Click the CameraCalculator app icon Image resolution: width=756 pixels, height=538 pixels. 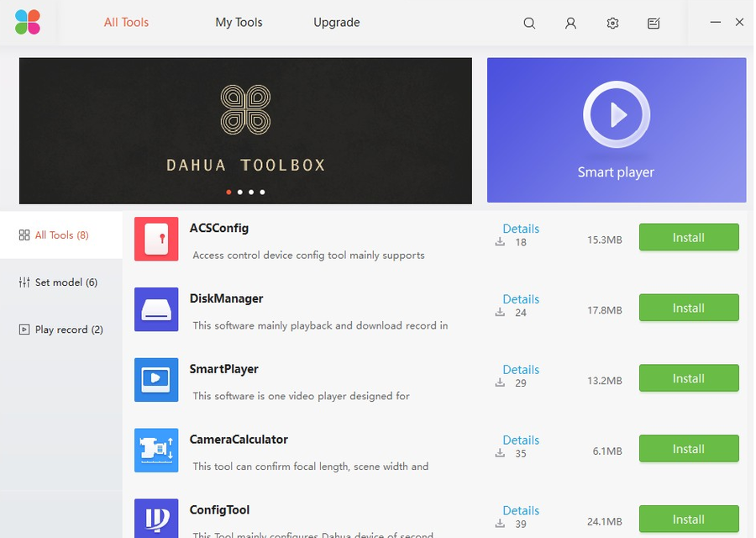coord(156,451)
